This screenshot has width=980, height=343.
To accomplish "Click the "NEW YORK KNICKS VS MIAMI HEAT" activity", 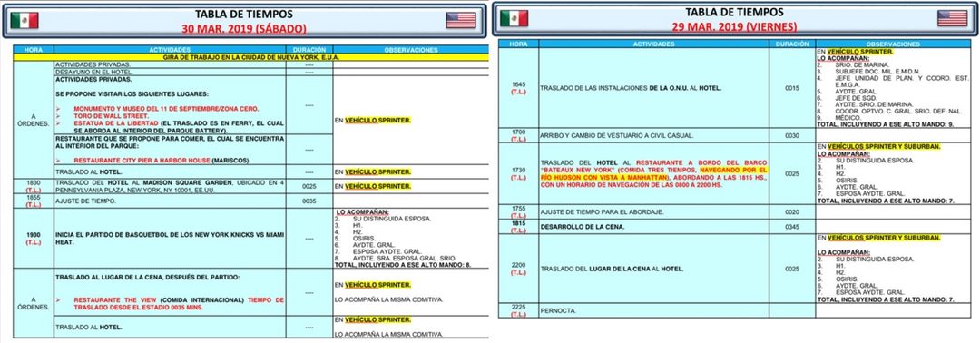I will [x=170, y=238].
